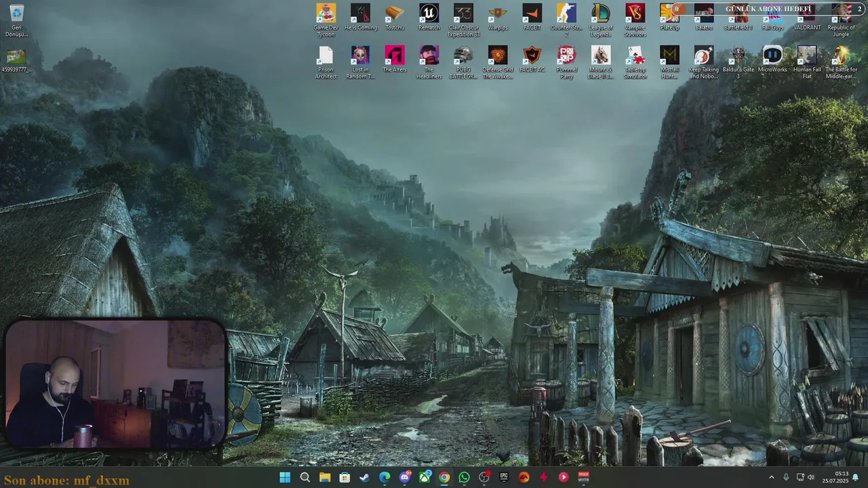The width and height of the screenshot is (868, 488).
Task: Launch the FACEIT shortcut
Action: coord(532,18)
